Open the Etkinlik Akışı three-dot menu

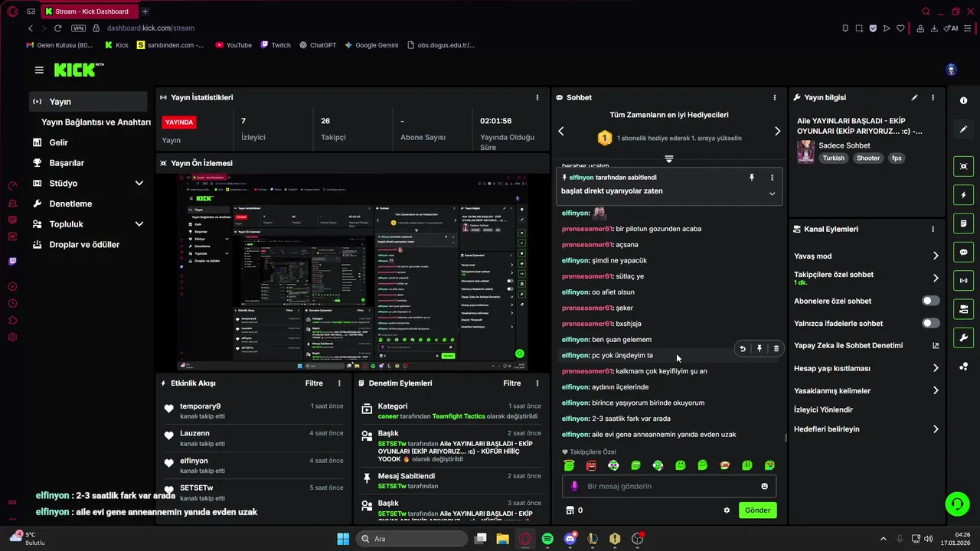(339, 383)
